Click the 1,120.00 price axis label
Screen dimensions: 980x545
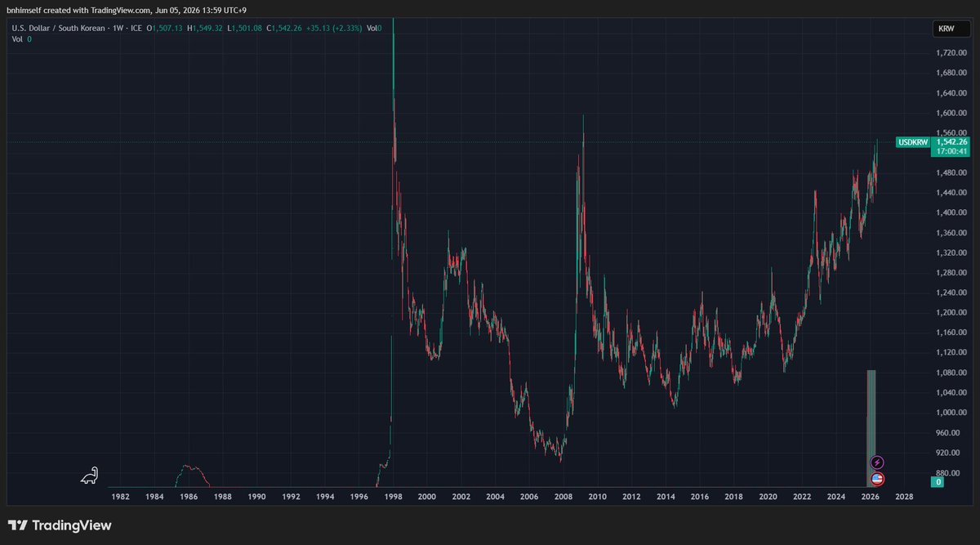click(x=951, y=353)
